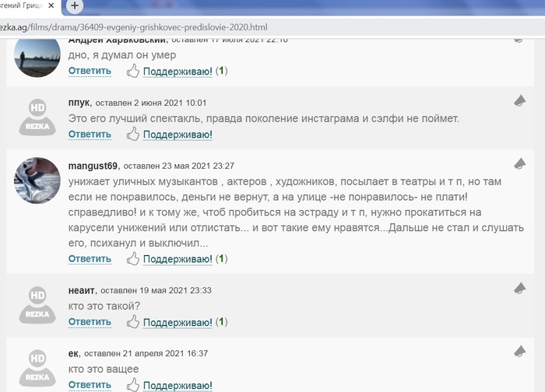This screenshot has height=392, width=545.
Task: Open неаит's HD Rezka default avatar
Action: (x=37, y=305)
